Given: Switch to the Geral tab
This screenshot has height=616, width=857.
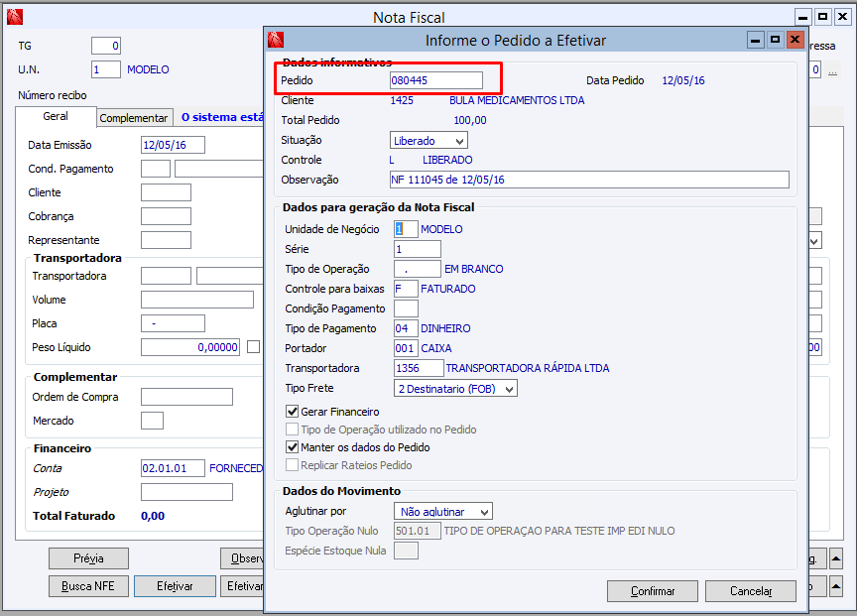Looking at the screenshot, I should 56,116.
